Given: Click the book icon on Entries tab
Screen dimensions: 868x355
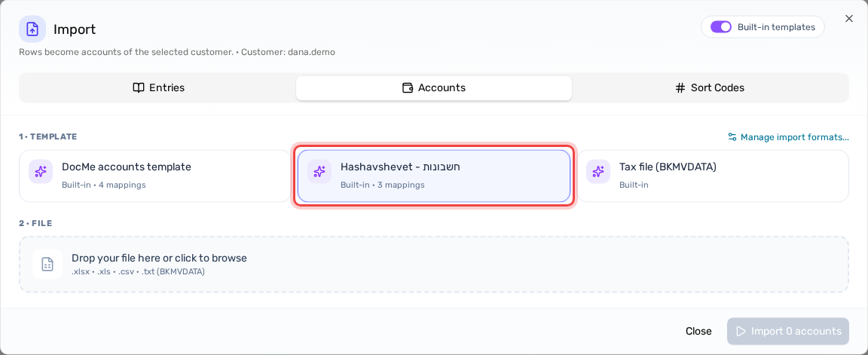Looking at the screenshot, I should (x=139, y=87).
